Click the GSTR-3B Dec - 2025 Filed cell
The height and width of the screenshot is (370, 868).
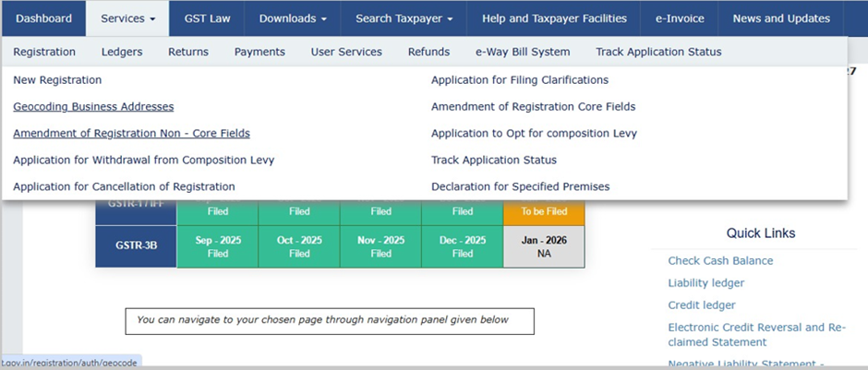[x=462, y=247]
